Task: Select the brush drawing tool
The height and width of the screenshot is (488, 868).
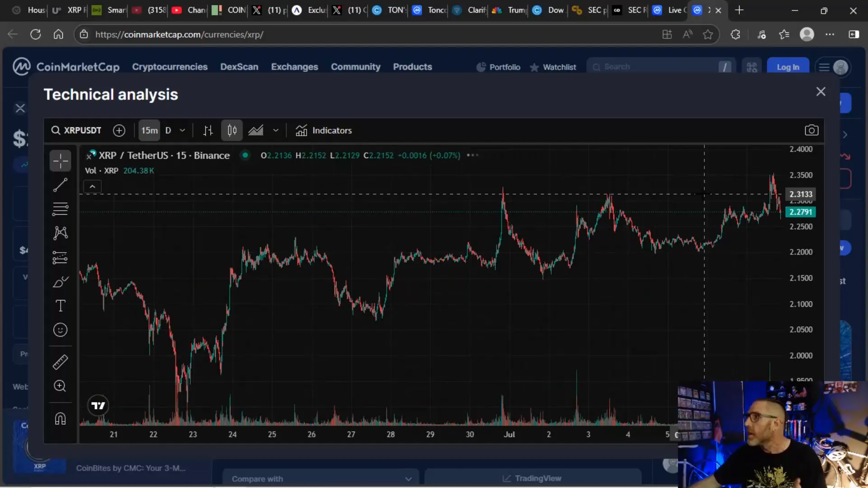Action: tap(60, 282)
